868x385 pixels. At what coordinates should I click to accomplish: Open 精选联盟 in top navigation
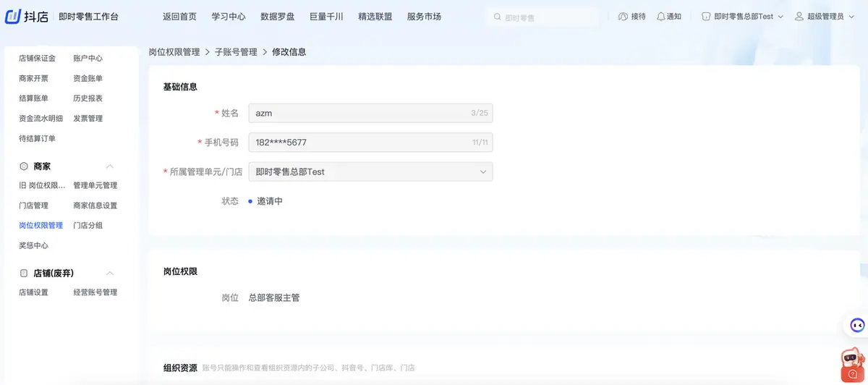pos(375,17)
